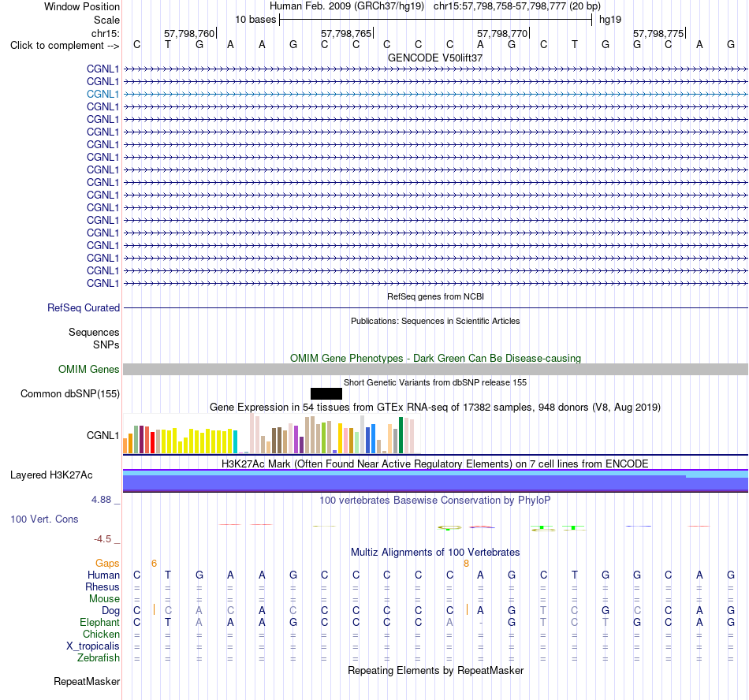Click the '10 bases' scale bar text
The height and width of the screenshot is (700, 749).
[x=255, y=20]
